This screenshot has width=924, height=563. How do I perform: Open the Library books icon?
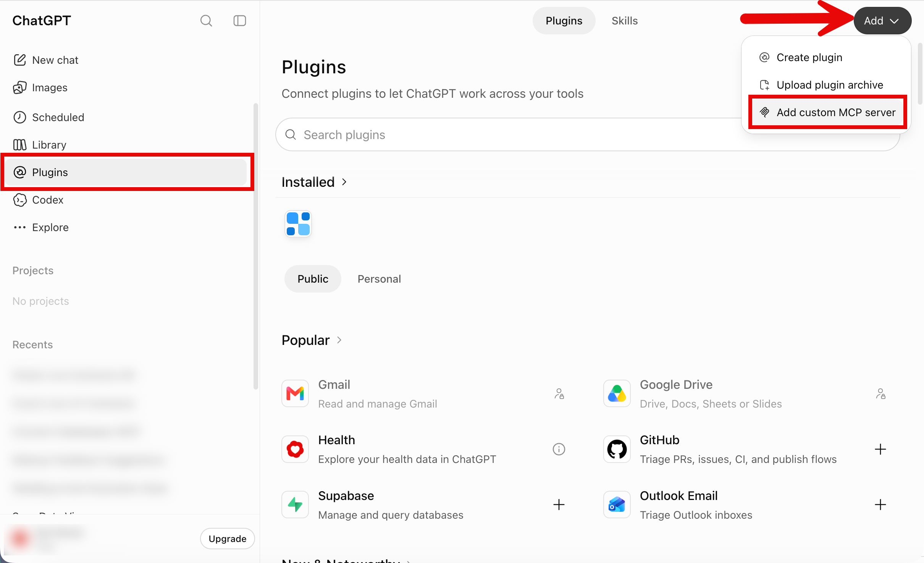[19, 145]
